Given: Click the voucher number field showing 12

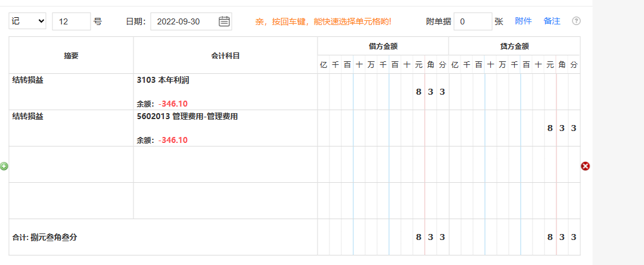Looking at the screenshot, I should click(x=71, y=21).
